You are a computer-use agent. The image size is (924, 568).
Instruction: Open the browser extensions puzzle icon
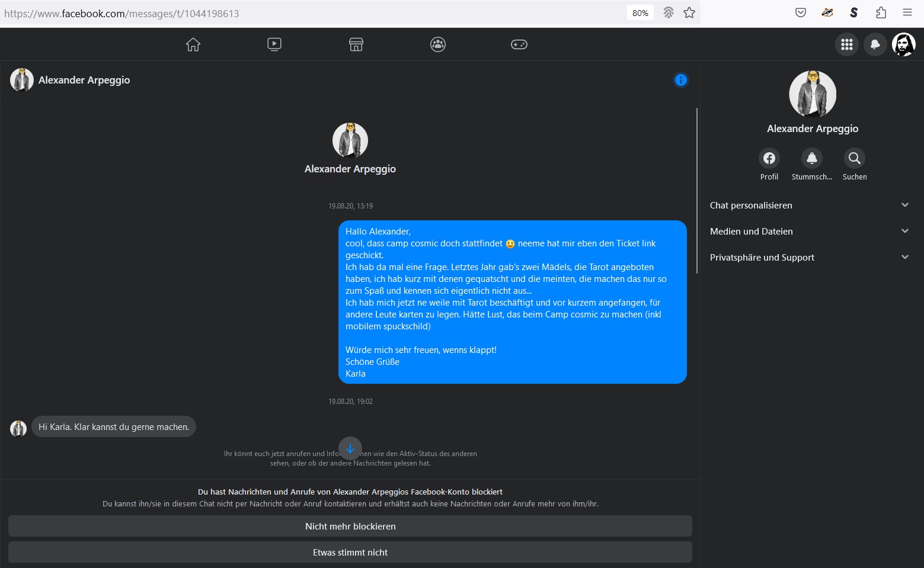881,12
